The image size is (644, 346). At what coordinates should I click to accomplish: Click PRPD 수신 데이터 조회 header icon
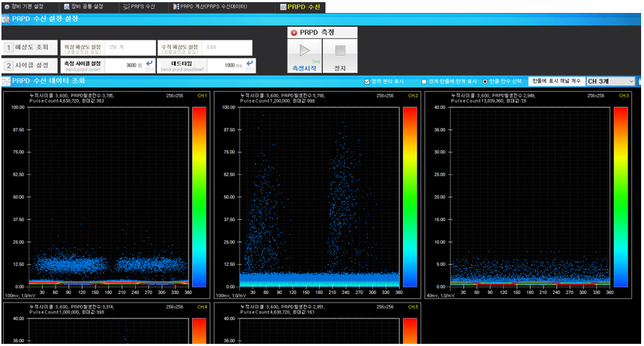6,81
